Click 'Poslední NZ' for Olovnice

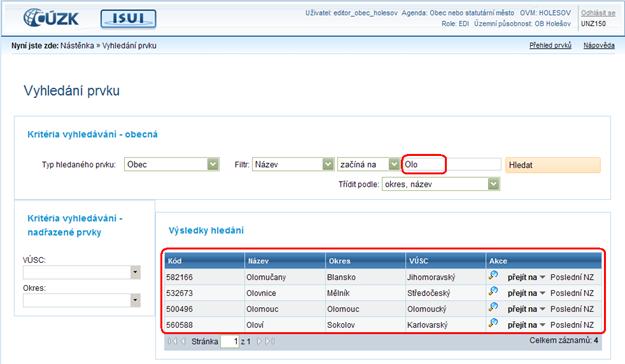coord(572,293)
